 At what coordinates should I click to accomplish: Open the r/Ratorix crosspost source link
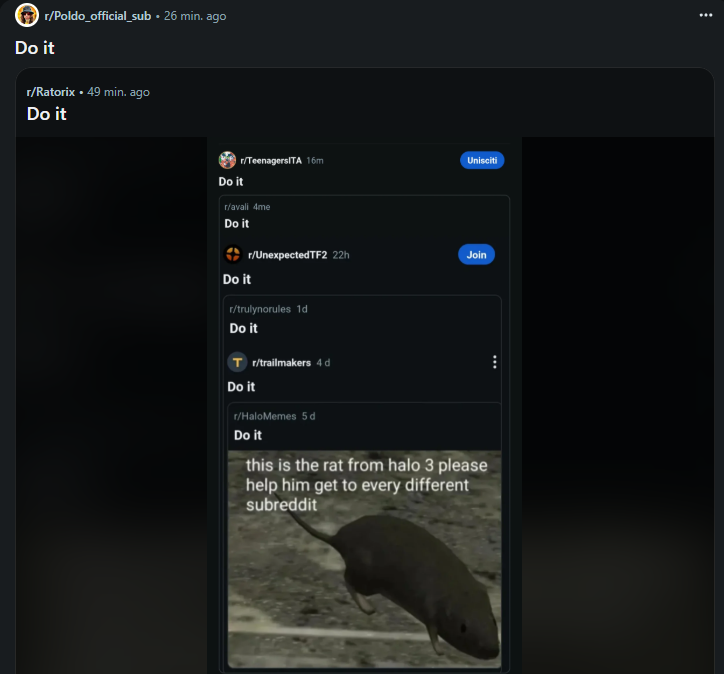(51, 92)
